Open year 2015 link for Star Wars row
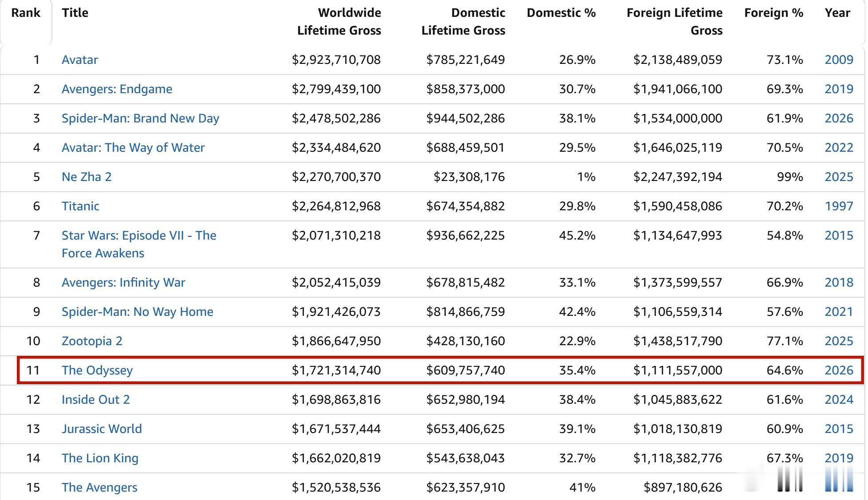This screenshot has height=500, width=868. tap(839, 235)
